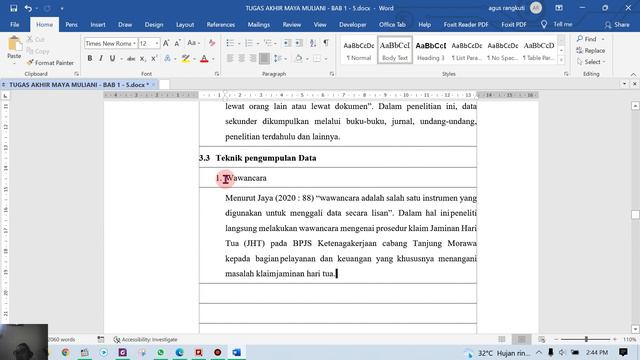Switch to the Developer tab

[352, 24]
